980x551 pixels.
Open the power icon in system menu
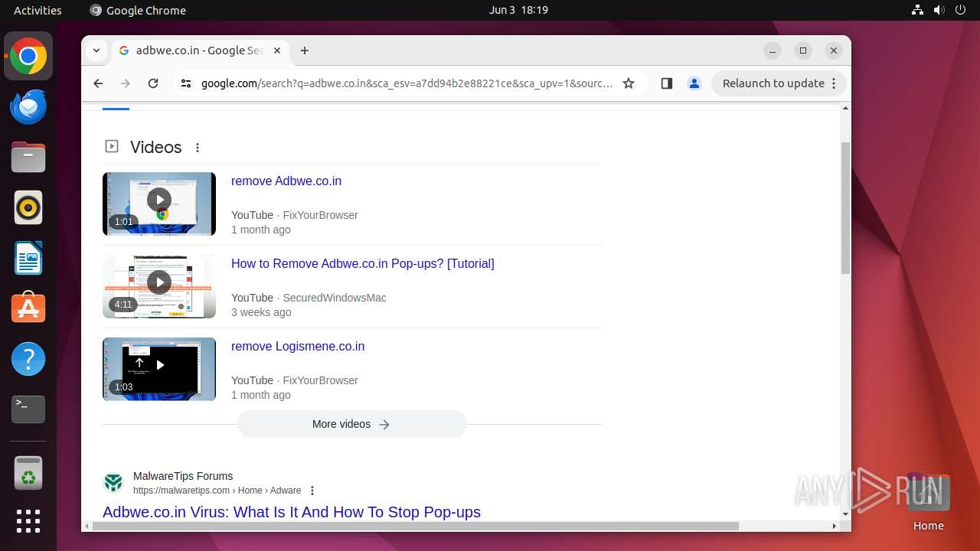coord(961,10)
